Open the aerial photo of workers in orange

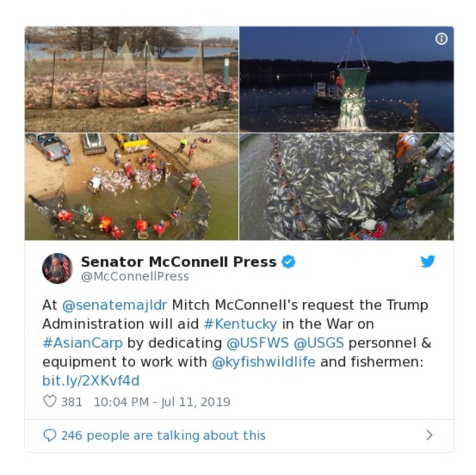coord(132,187)
